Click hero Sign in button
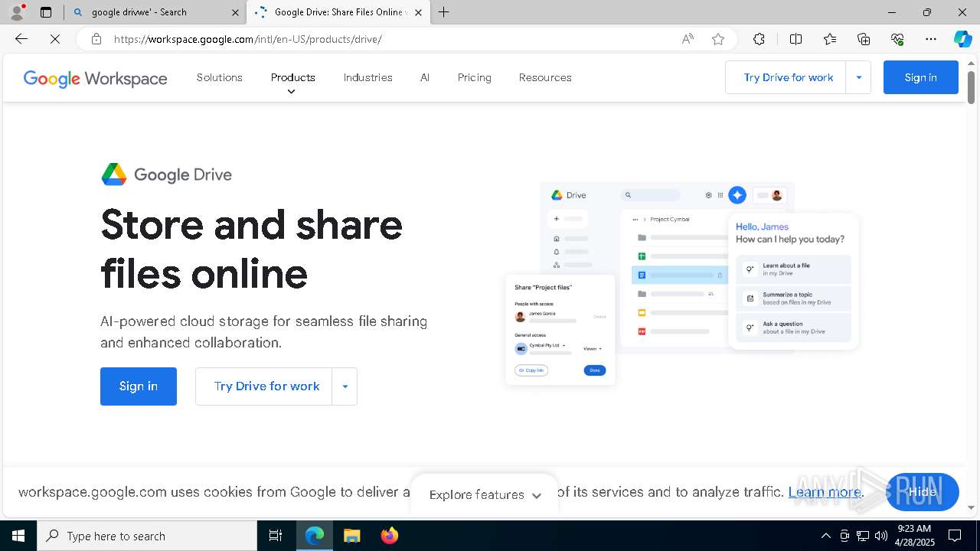Viewport: 980px width, 551px height. point(139,386)
